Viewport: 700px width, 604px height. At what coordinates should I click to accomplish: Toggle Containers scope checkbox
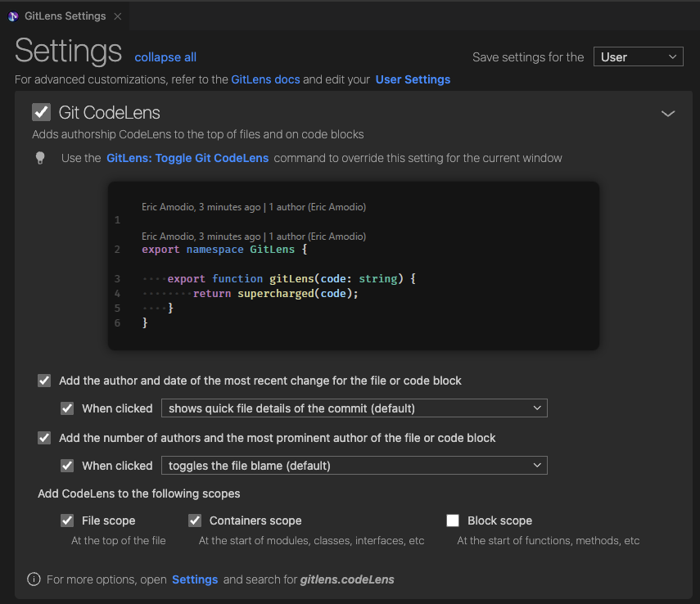[x=195, y=521]
